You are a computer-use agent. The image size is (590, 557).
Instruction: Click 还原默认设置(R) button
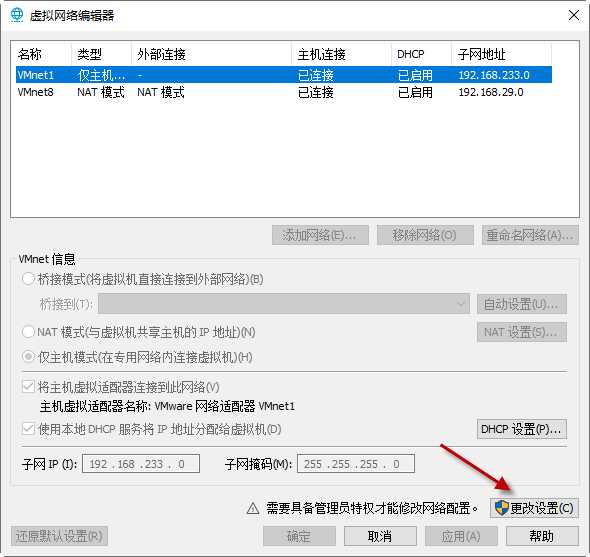point(59,536)
